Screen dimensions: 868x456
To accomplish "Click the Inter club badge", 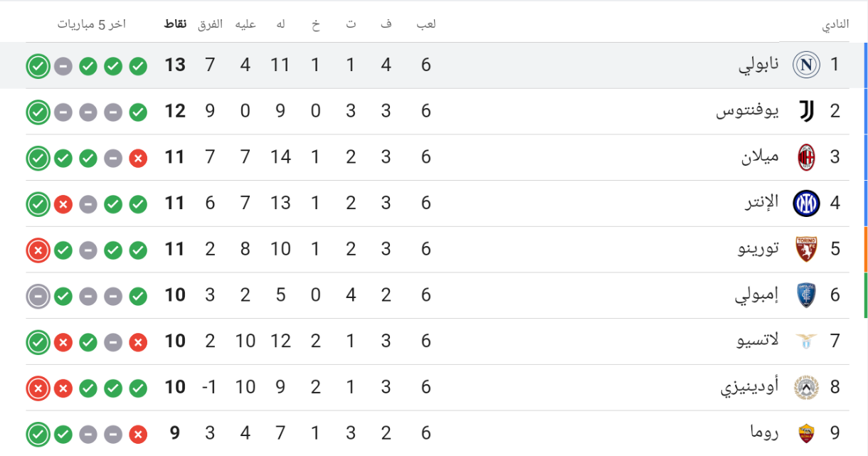I will coord(806,203).
